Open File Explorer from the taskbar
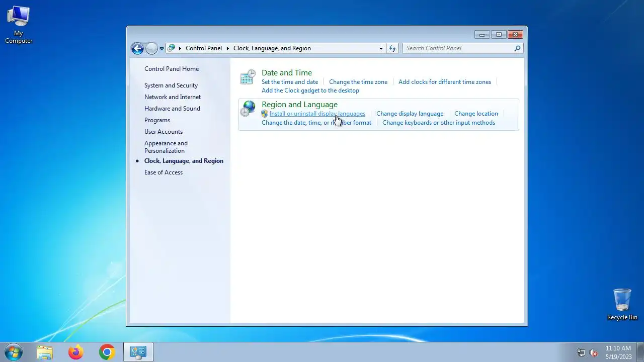 (x=45, y=352)
